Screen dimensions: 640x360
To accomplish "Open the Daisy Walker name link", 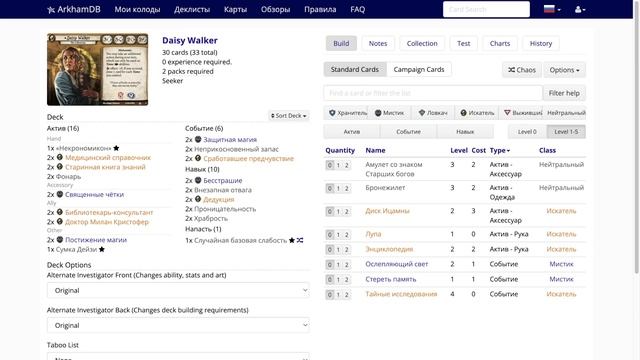I will click(190, 40).
